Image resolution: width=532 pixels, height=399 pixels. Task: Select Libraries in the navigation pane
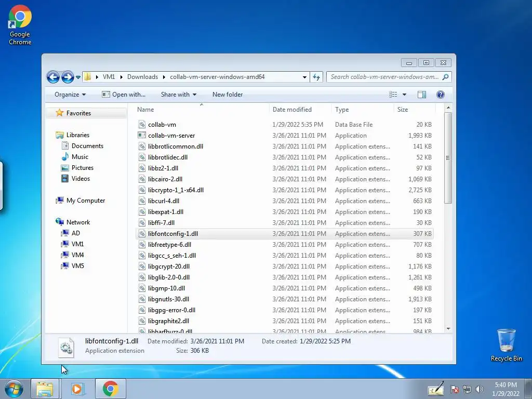[x=78, y=135]
